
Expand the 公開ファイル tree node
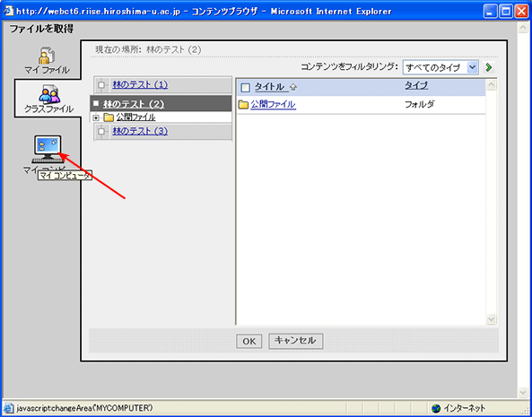pyautogui.click(x=96, y=118)
